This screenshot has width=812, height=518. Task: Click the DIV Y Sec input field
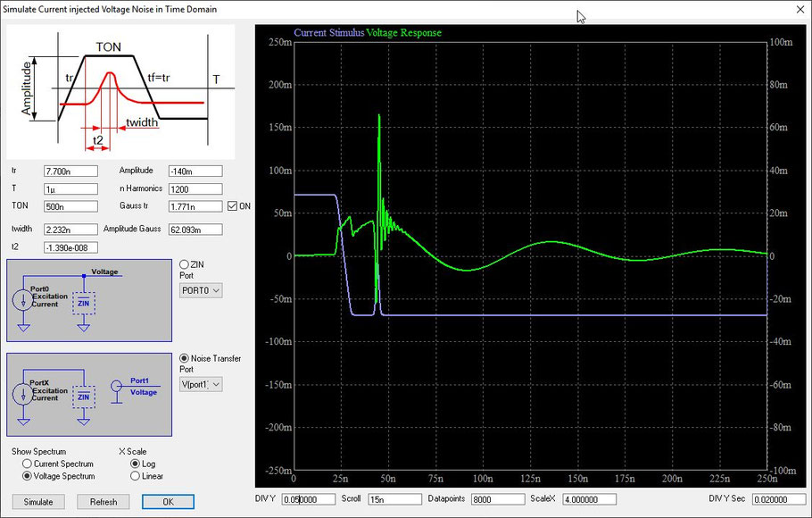(x=778, y=499)
